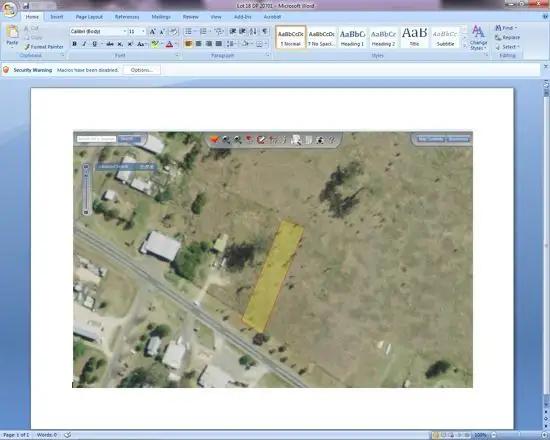Click the Office button logo
This screenshot has height=440, width=550.
click(9, 9)
